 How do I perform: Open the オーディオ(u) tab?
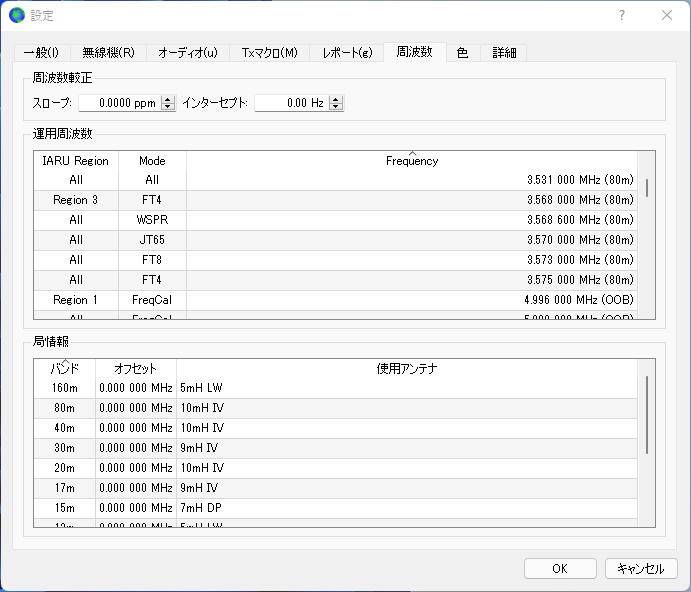pos(188,53)
